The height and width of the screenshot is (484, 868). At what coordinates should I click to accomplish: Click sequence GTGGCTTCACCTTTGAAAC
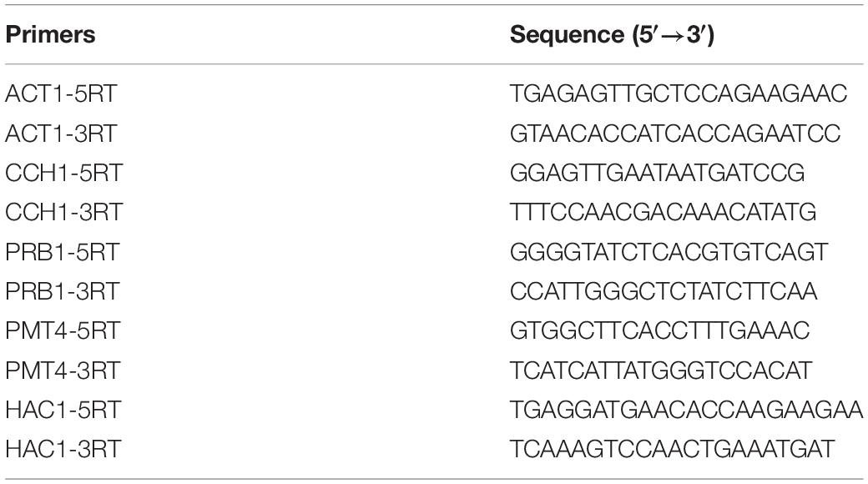click(660, 330)
